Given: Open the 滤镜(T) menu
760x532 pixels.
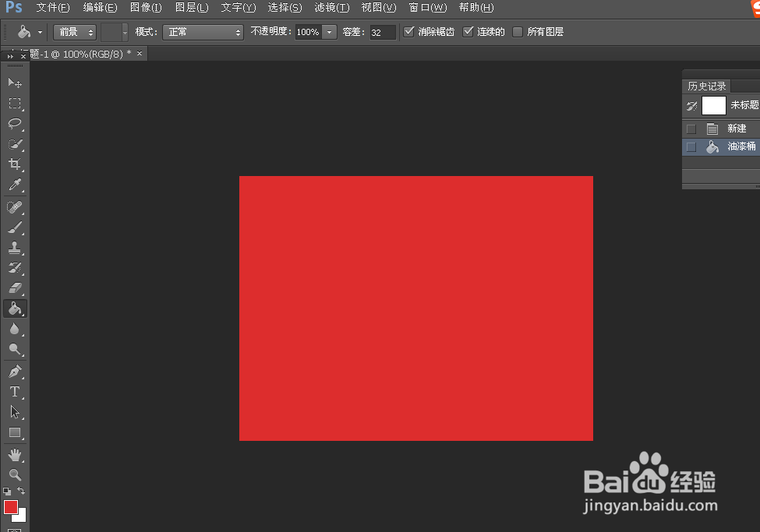Looking at the screenshot, I should 331,7.
